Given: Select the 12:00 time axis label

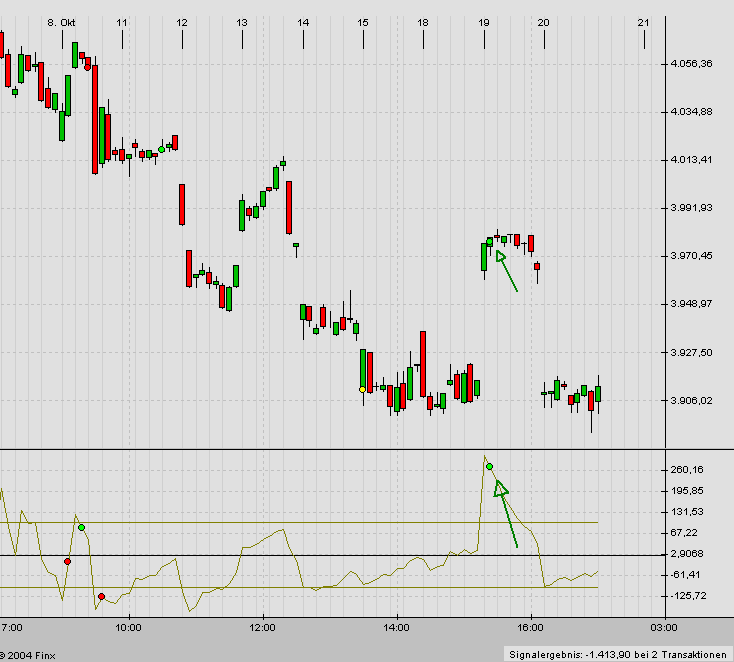Looking at the screenshot, I should pos(262,627).
